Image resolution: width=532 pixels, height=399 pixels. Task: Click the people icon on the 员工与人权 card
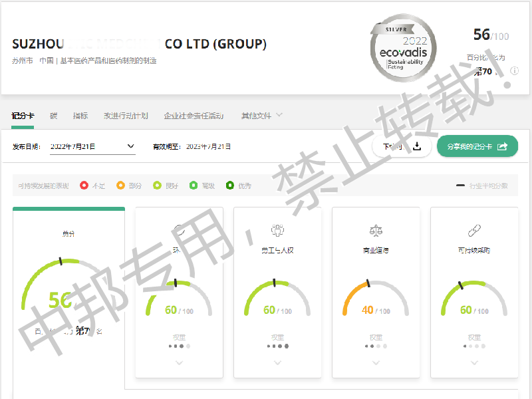pos(277,230)
